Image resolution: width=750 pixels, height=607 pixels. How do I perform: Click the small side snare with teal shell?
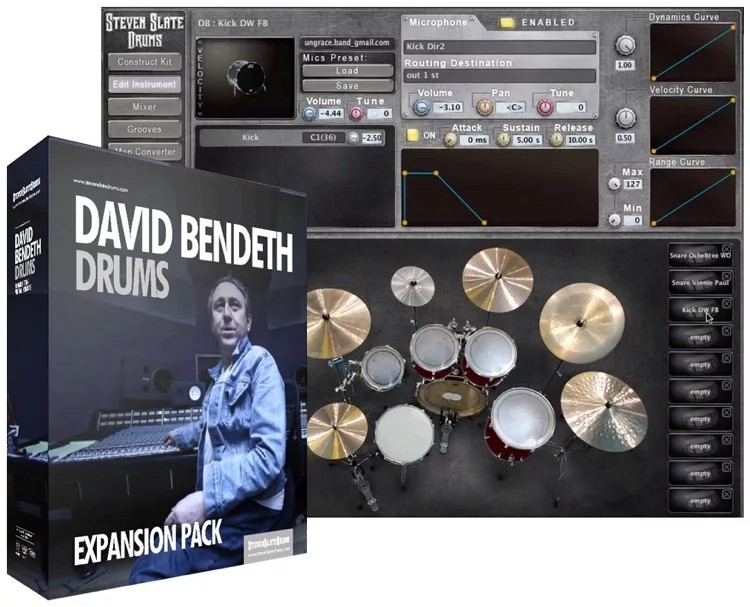[x=383, y=368]
